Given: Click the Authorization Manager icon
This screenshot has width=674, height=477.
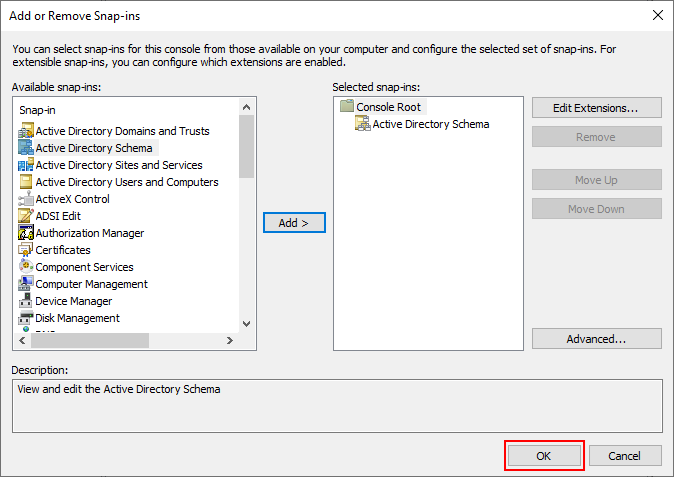Looking at the screenshot, I should 26,233.
